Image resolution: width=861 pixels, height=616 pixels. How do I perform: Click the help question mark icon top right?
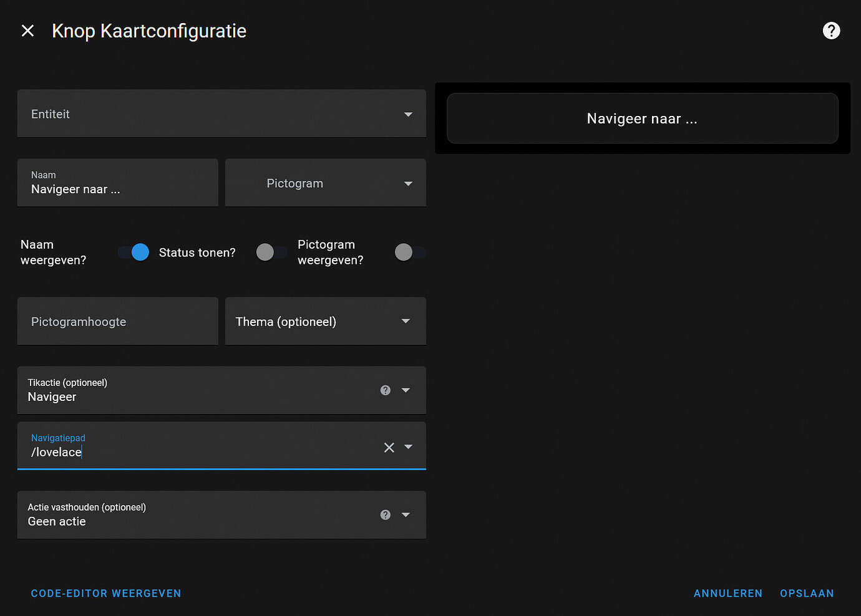pyautogui.click(x=831, y=31)
